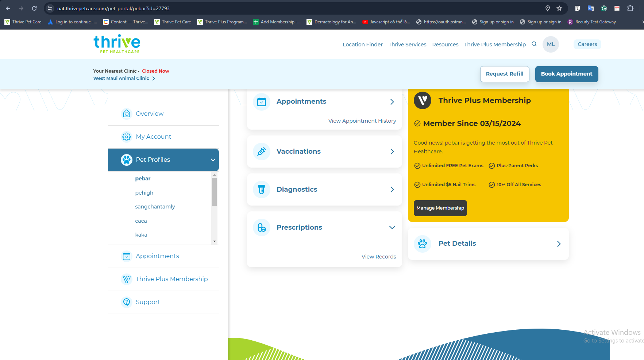
Task: Select pet caca in the profile list
Action: point(141,221)
